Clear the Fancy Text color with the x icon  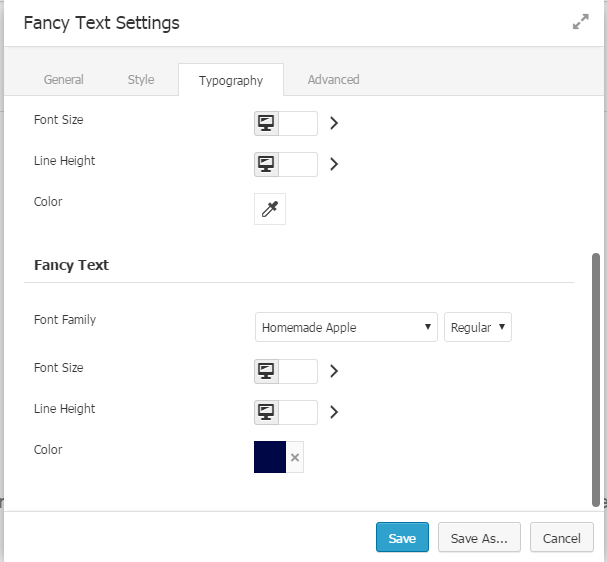pyautogui.click(x=295, y=457)
